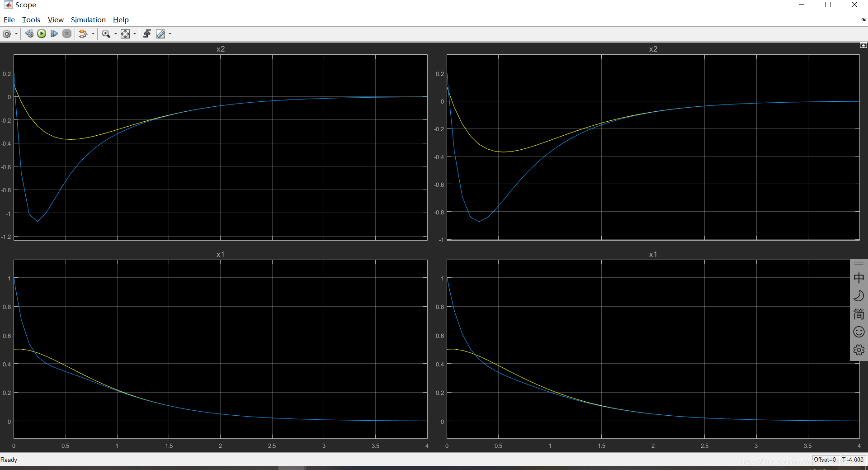Click the bottom-left x1 plot title
Screen dimensions: 868x470
221,254
